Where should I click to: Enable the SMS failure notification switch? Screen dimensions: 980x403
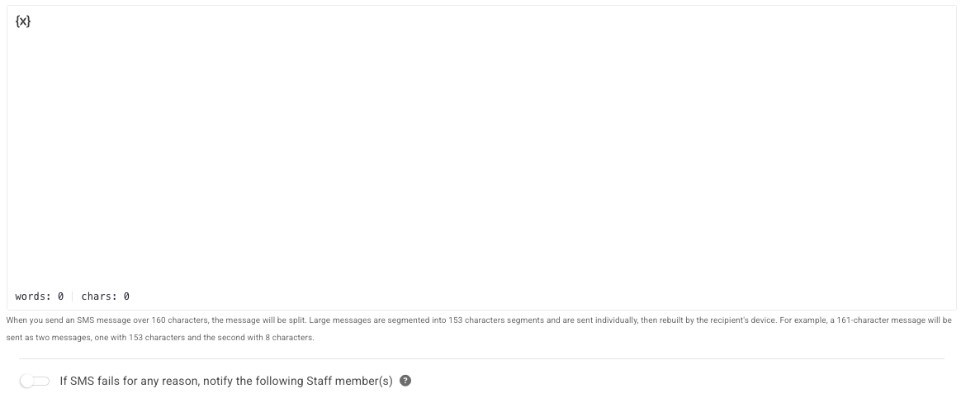point(35,381)
